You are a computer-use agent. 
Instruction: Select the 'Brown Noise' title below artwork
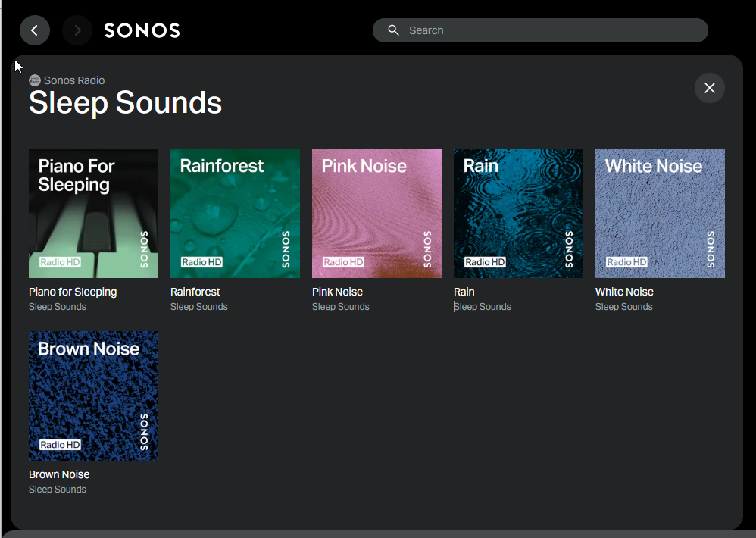[x=59, y=474]
